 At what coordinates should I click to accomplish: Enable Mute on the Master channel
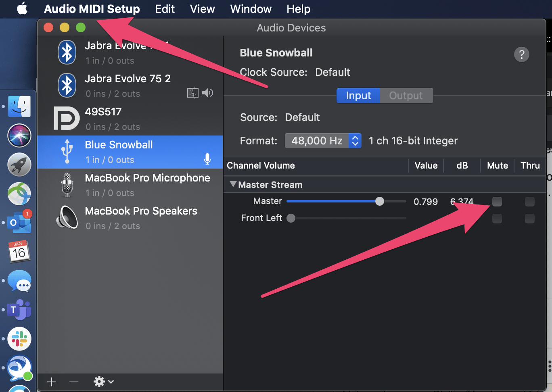pyautogui.click(x=497, y=201)
